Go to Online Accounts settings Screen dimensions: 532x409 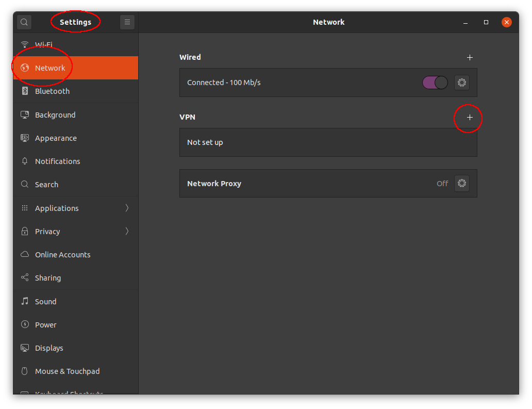click(62, 255)
